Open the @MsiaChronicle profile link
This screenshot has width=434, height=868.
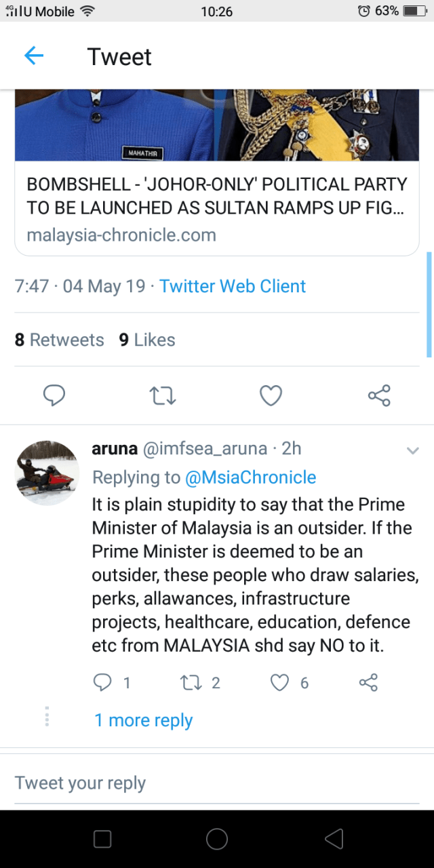250,477
